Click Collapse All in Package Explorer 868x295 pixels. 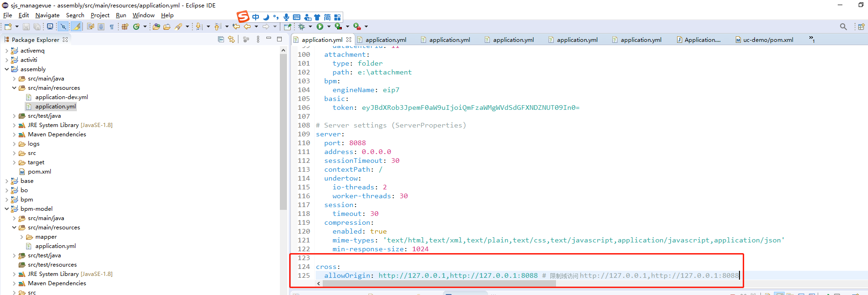(221, 40)
